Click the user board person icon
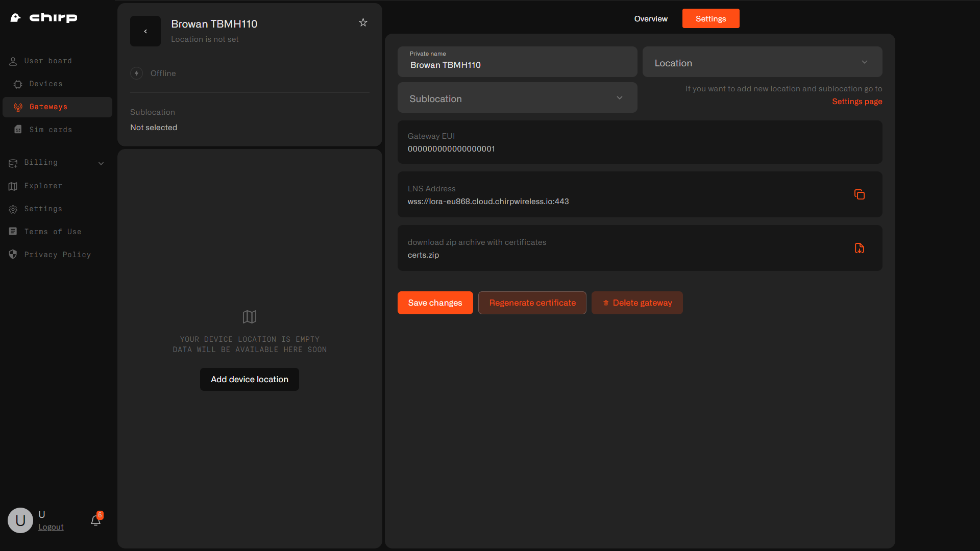The width and height of the screenshot is (980, 551). coord(13,62)
